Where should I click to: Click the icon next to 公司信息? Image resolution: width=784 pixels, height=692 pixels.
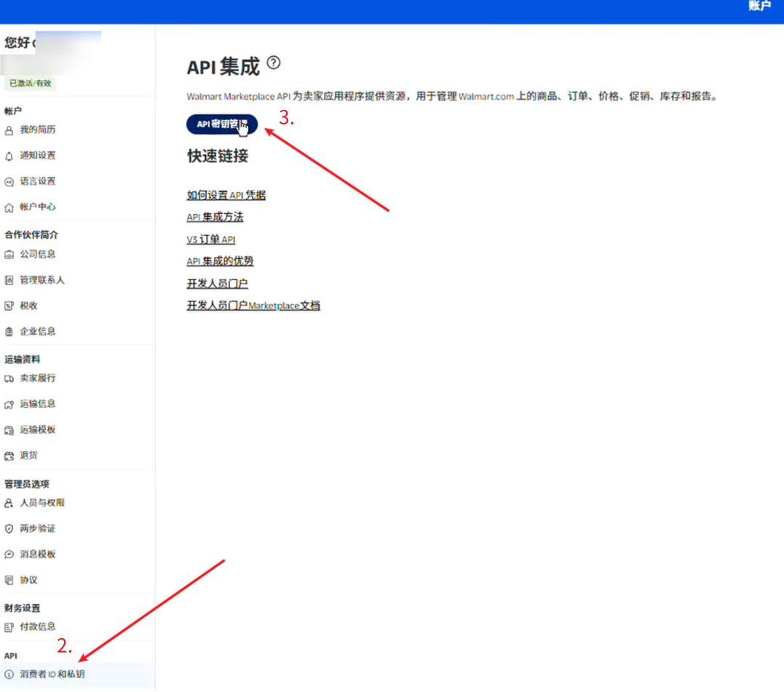coord(9,255)
